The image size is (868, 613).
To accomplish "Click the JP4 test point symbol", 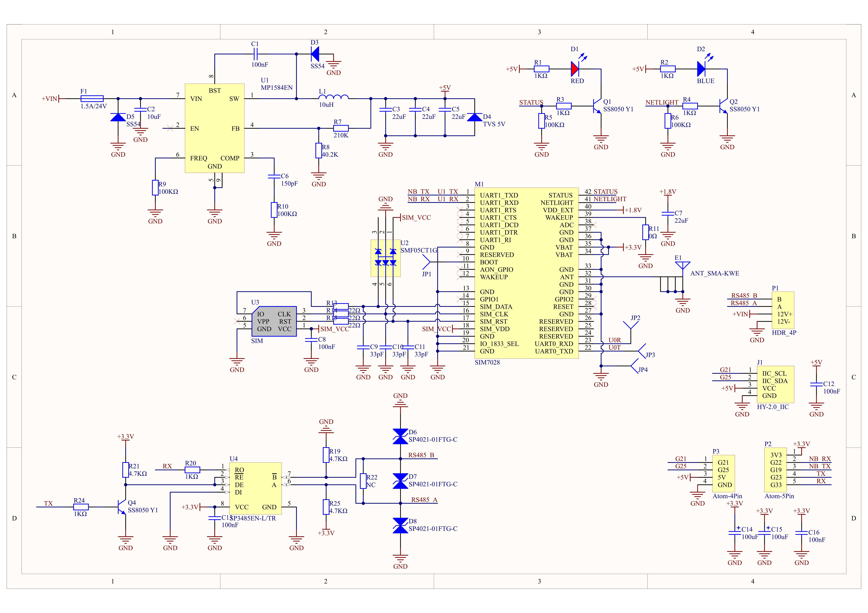I will [634, 366].
